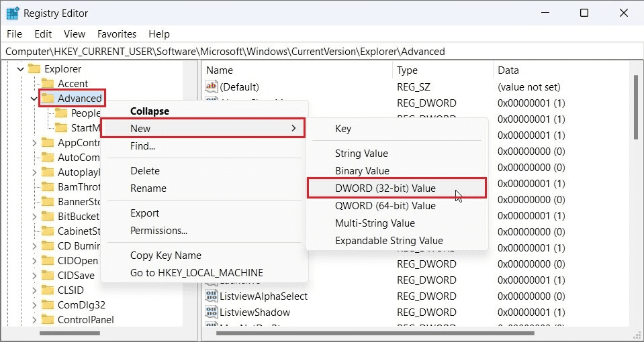Click the Registry Editor app icon in title bar

tap(13, 13)
